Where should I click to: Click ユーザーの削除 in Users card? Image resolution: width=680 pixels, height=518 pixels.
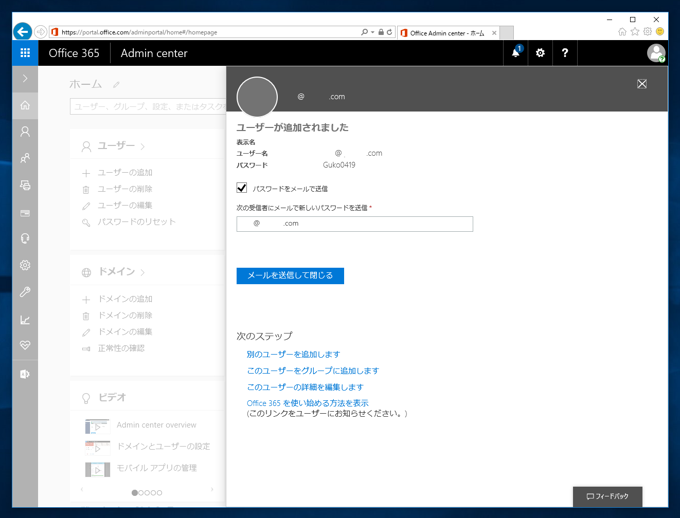125,189
